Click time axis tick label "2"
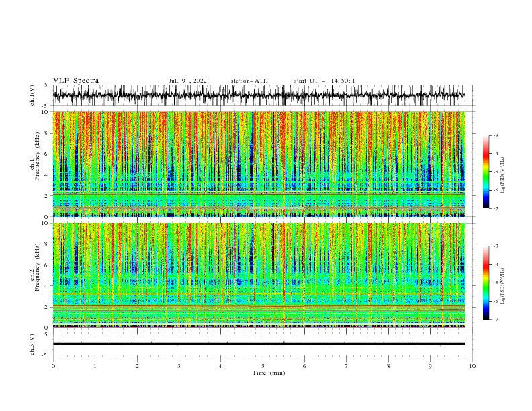The width and height of the screenshot is (532, 411). [137, 366]
